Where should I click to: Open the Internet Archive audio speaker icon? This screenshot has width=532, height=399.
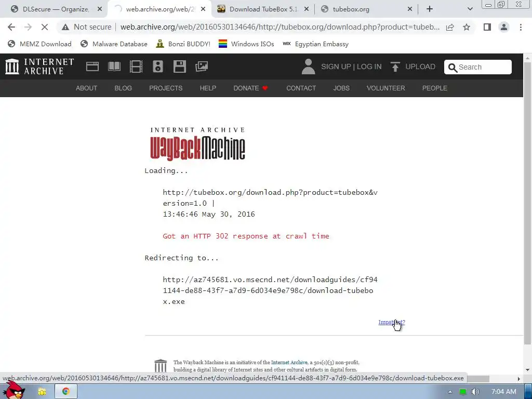point(158,66)
